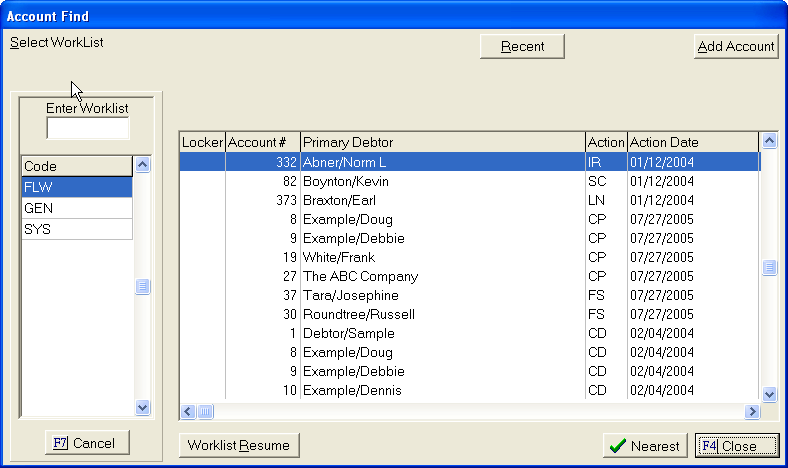Select the SYS worklist code
The width and height of the screenshot is (788, 468).
pos(76,229)
